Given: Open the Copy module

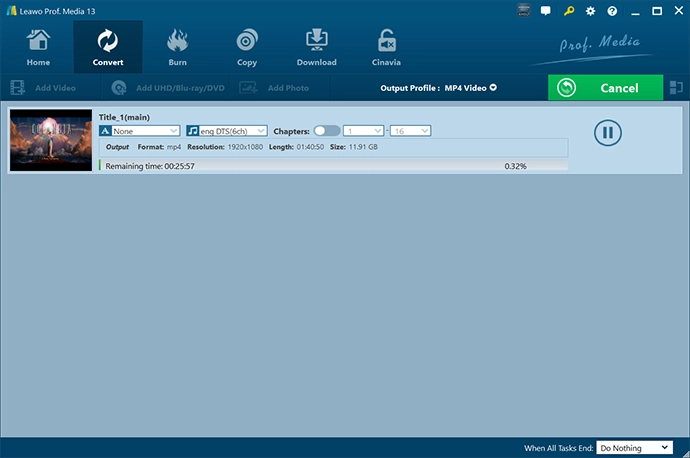Looking at the screenshot, I should tap(246, 47).
